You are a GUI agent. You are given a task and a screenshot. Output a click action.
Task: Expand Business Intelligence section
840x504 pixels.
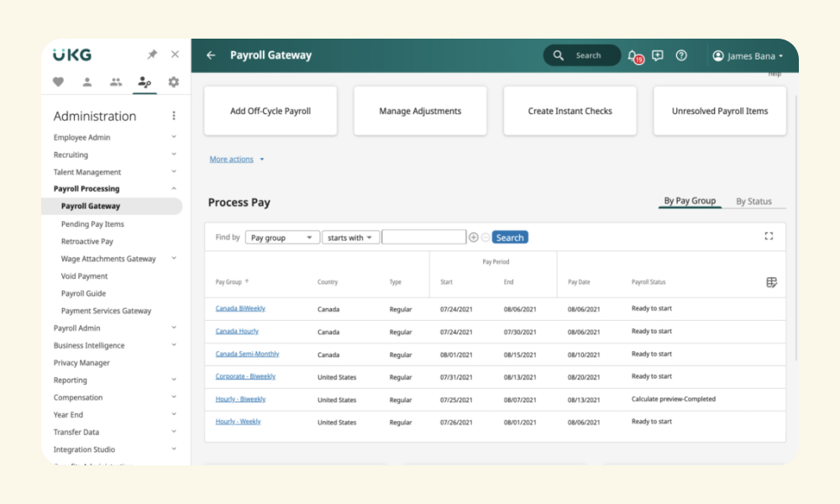[174, 345]
